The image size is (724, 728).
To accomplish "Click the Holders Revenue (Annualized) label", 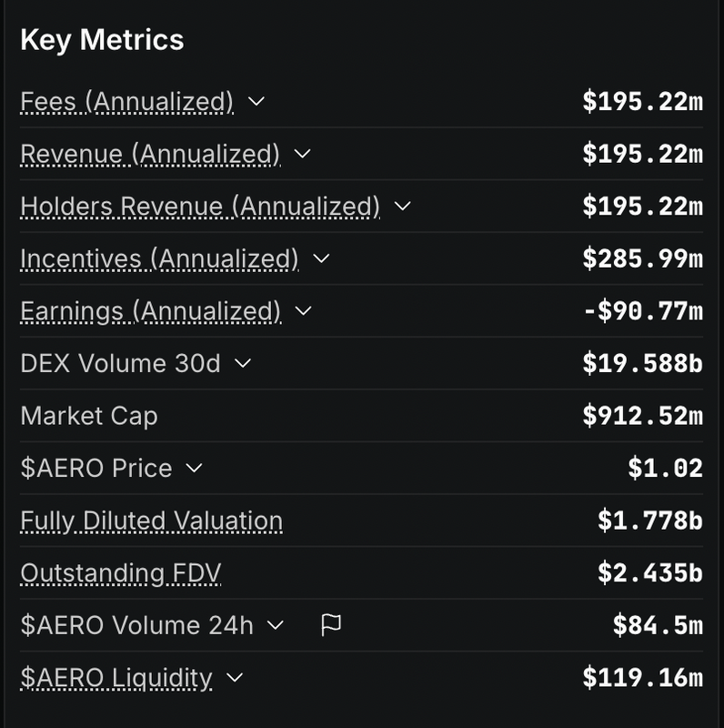I will pos(200,207).
